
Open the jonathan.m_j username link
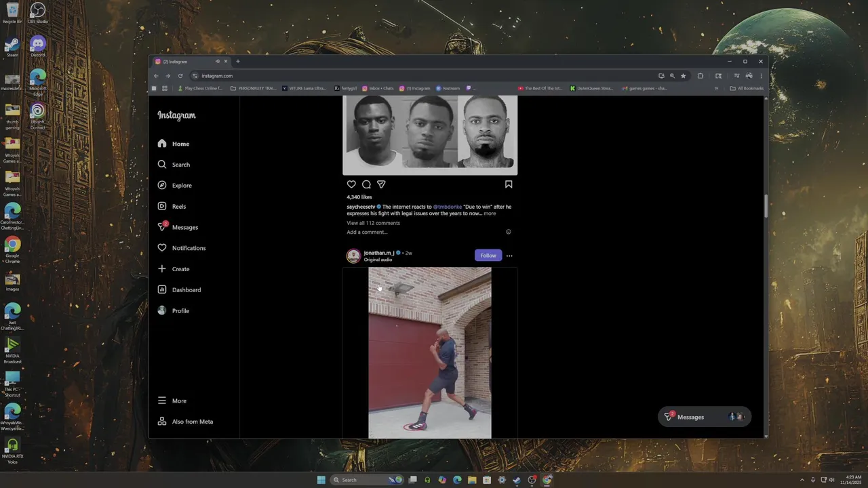coord(379,253)
